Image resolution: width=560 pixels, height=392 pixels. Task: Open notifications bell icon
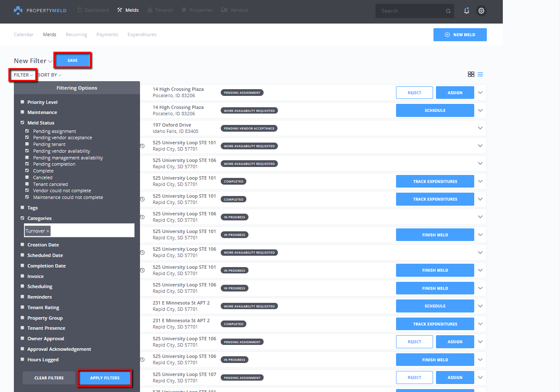click(466, 11)
